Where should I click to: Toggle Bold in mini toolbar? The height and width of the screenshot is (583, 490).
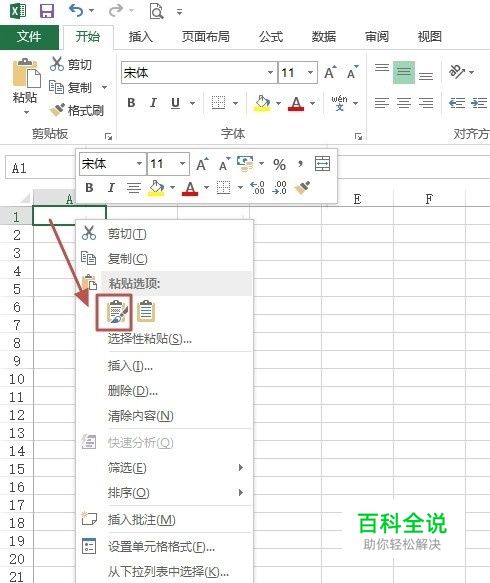[x=89, y=188]
